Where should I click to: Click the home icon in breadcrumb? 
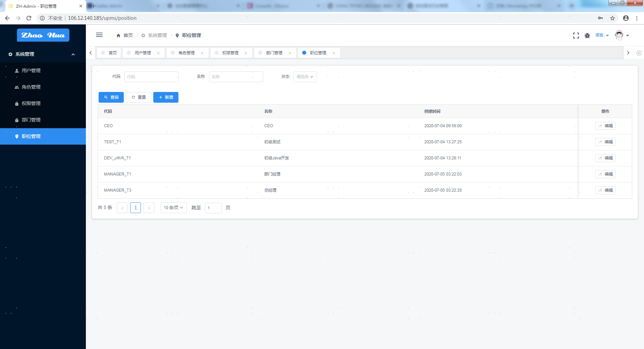point(118,36)
